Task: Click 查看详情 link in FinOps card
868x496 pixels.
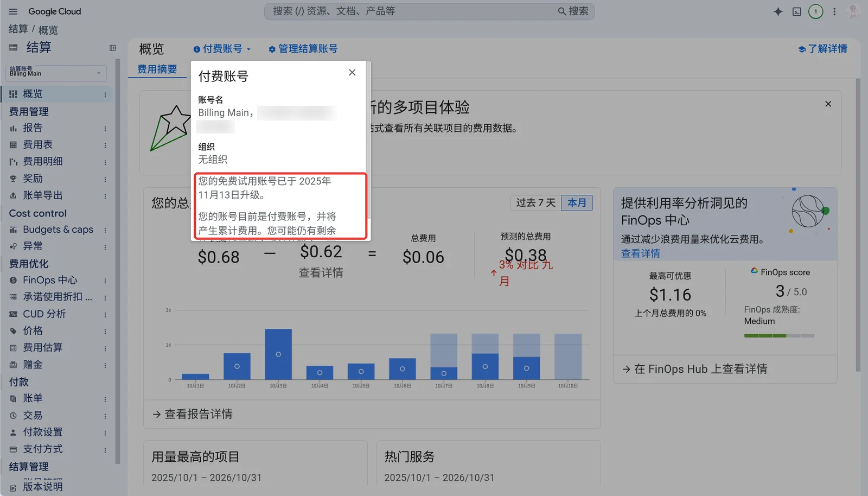Action: [641, 253]
